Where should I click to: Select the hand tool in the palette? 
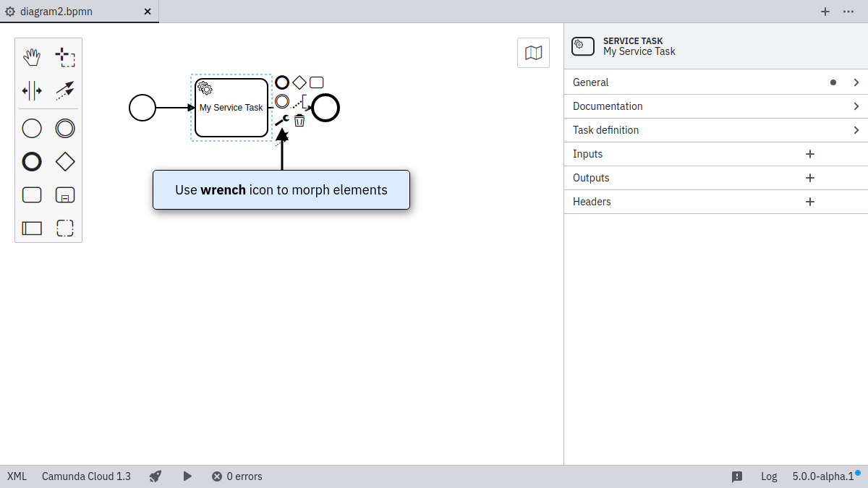pos(32,56)
